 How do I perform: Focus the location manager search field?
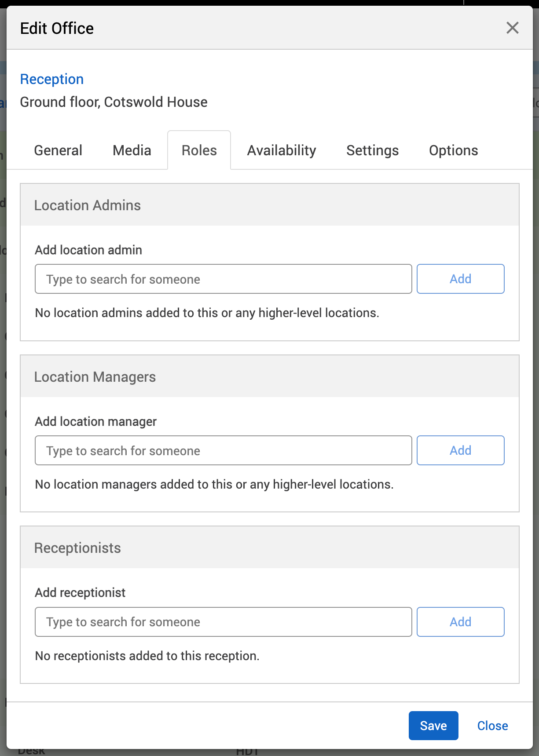click(x=223, y=450)
